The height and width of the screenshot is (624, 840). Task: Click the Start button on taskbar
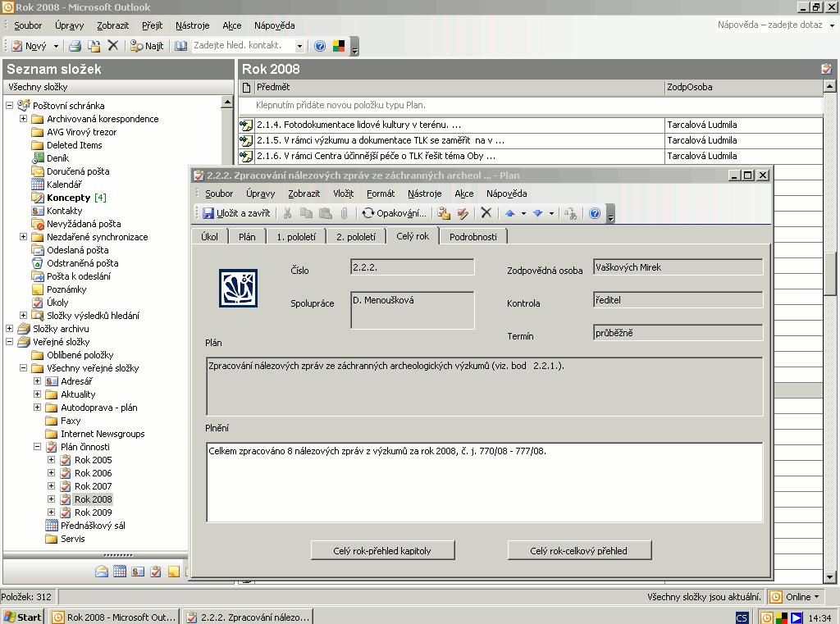pos(22,617)
